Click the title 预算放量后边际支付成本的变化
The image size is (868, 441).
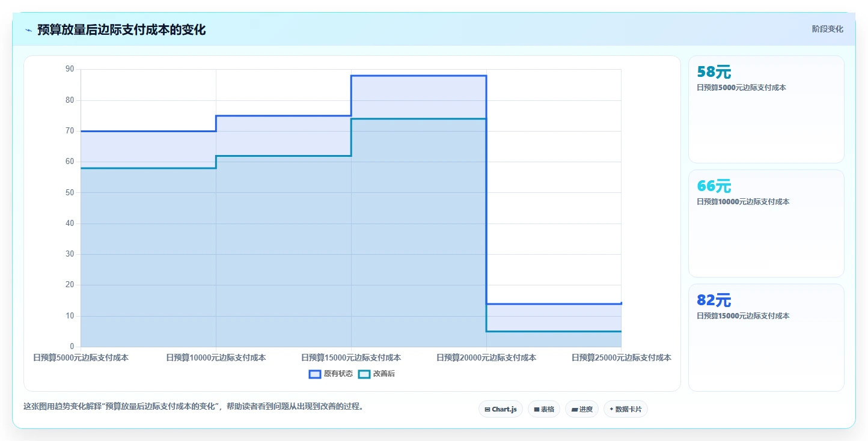tap(121, 30)
